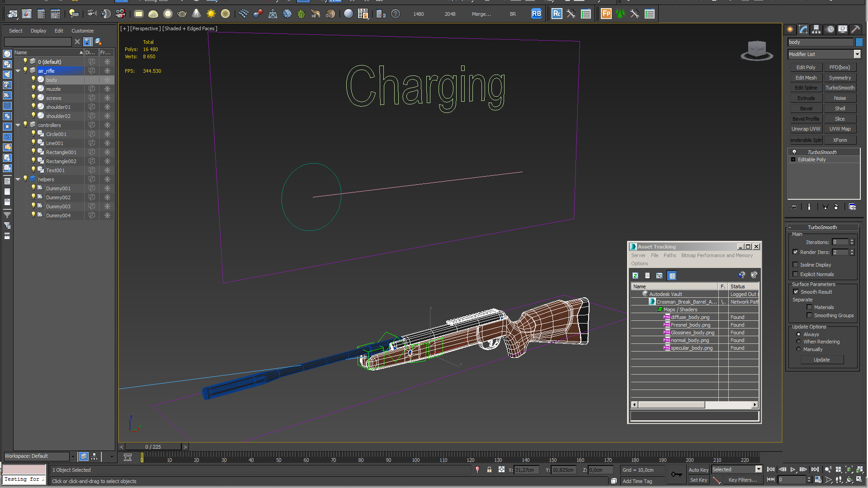Viewport: 868px width, 488px height.
Task: Toggle Render Iters checkbox
Action: point(796,252)
